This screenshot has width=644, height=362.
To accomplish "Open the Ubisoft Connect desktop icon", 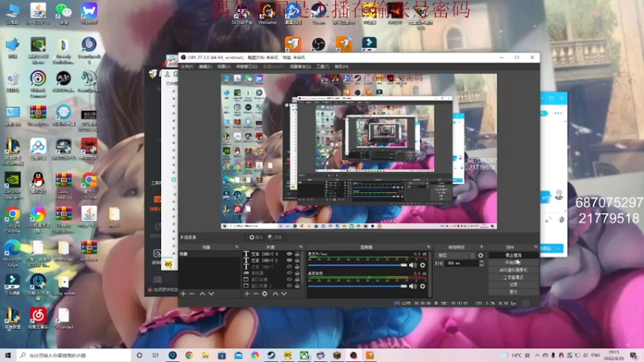I will click(x=38, y=84).
